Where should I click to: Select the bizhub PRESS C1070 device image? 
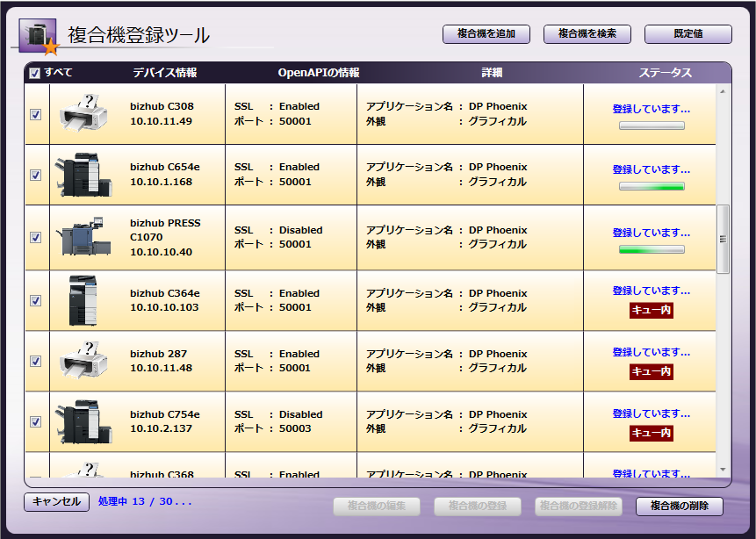click(x=83, y=236)
